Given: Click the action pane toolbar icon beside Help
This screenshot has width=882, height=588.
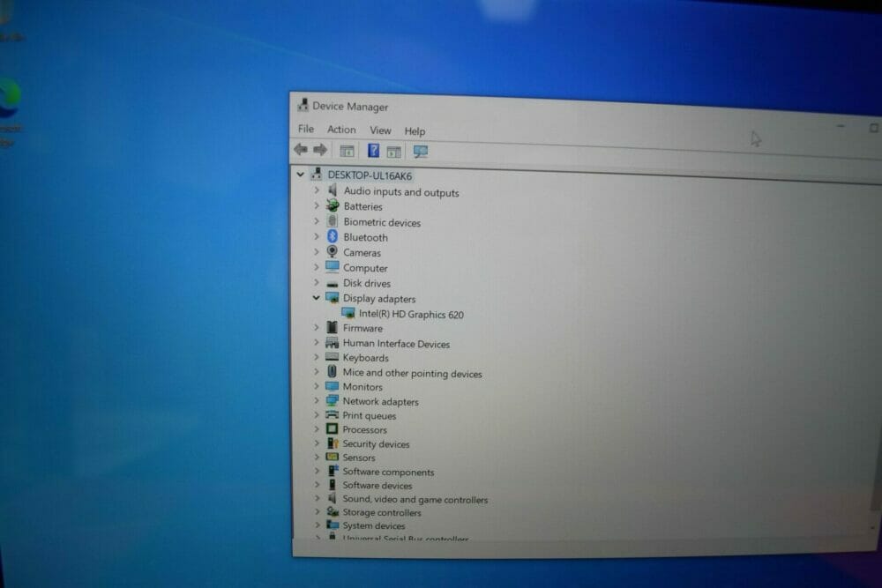Looking at the screenshot, I should (x=393, y=152).
